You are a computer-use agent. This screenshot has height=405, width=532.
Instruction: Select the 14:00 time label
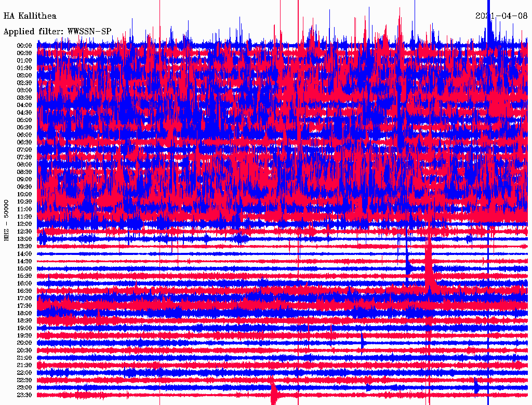24,254
